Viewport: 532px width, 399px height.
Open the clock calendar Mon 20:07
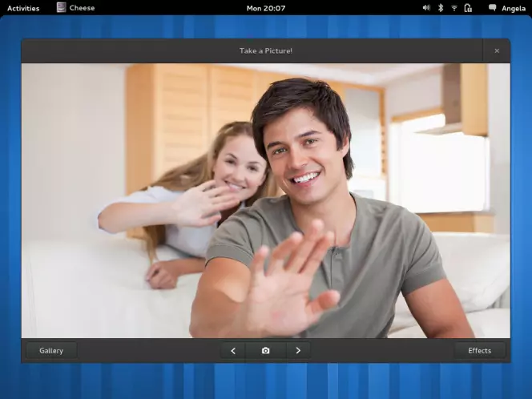tap(266, 8)
